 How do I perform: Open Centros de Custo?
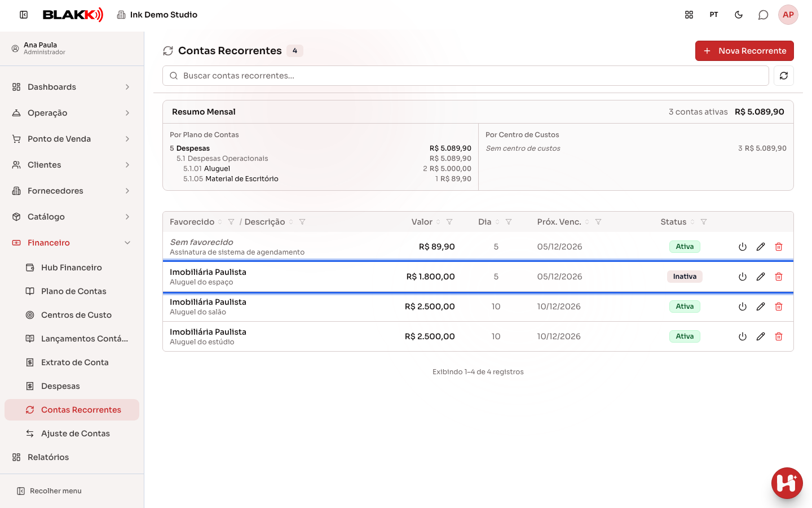72,315
